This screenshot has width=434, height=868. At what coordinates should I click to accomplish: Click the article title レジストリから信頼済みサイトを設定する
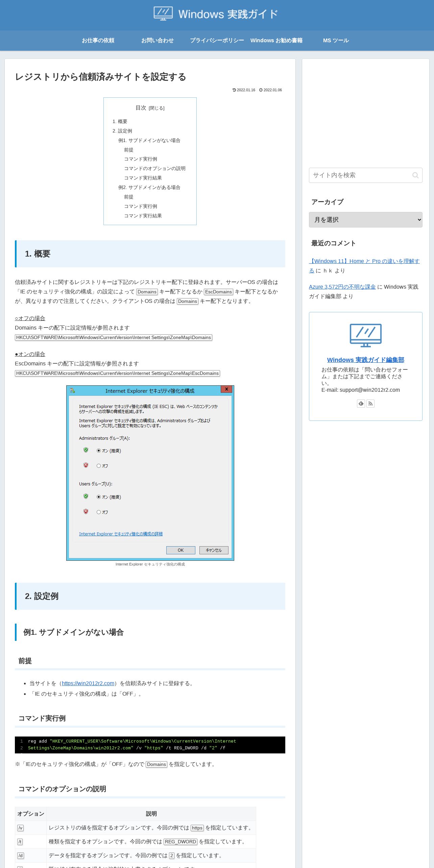tap(100, 77)
